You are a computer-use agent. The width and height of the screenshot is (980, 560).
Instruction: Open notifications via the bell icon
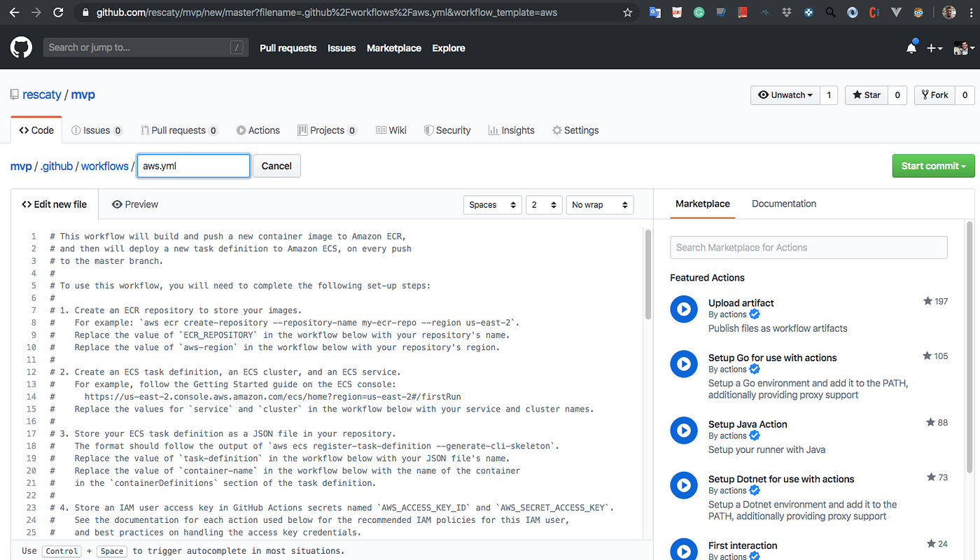911,48
